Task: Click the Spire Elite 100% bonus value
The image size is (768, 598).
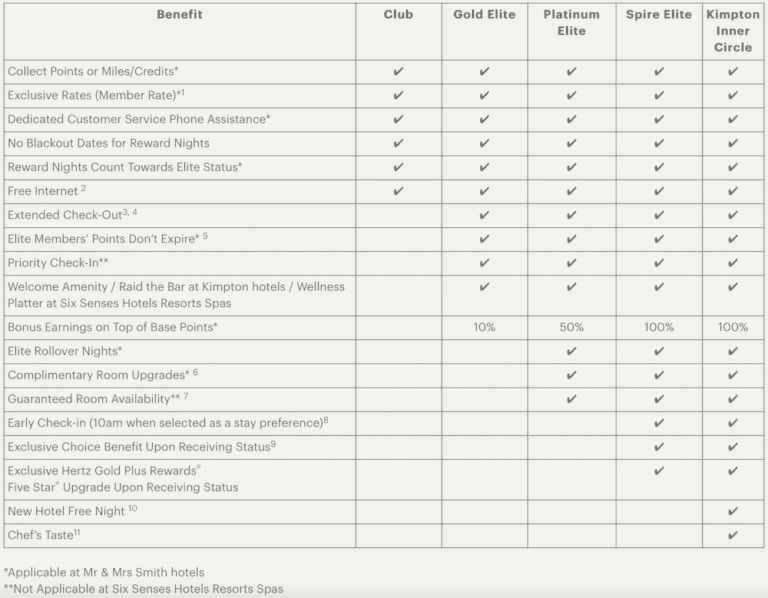Action: pos(658,327)
